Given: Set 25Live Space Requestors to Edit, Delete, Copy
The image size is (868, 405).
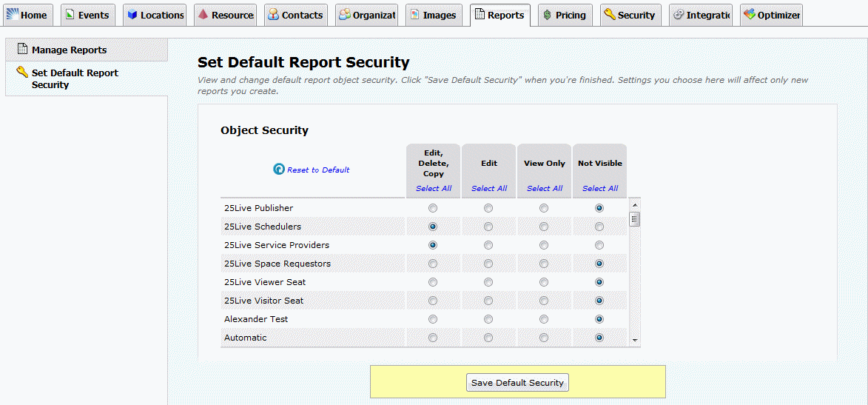Looking at the screenshot, I should (433, 264).
